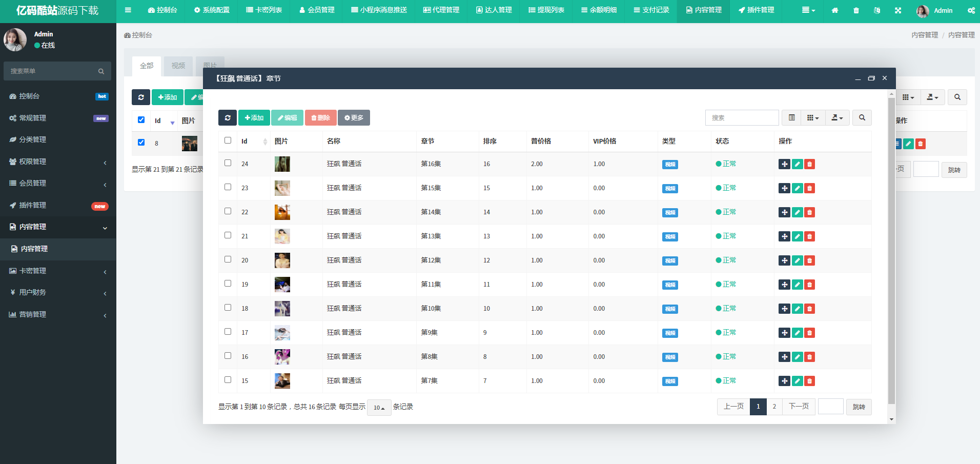Click the red delete icon for row 24
Viewport: 980px width, 464px height.
(810, 164)
